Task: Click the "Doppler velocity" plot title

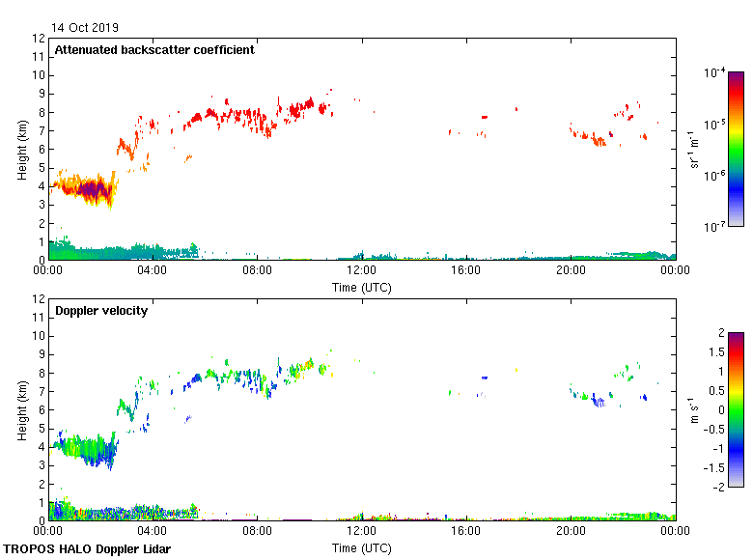Action: click(x=101, y=311)
